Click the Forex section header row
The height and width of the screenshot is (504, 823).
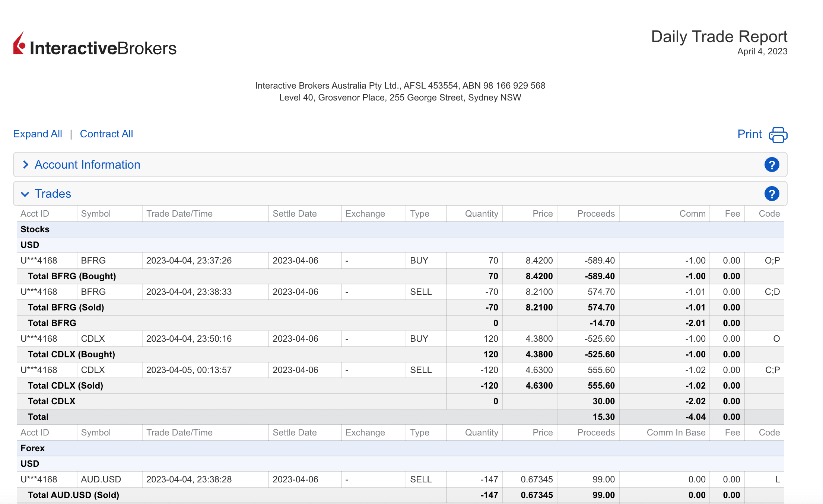point(33,448)
